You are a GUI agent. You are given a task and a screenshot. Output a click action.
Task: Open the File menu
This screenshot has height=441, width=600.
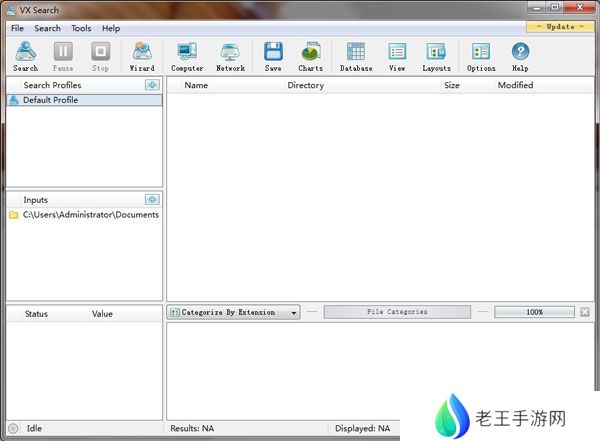[x=17, y=28]
